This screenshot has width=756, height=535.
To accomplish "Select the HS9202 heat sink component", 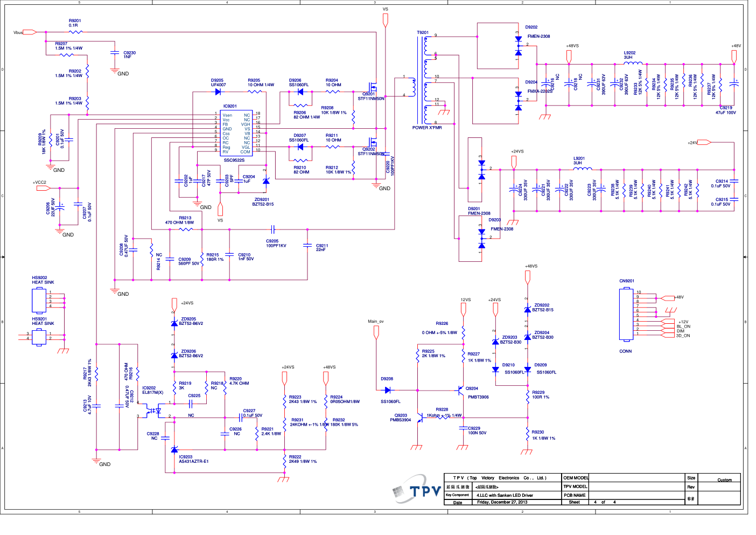I will [x=39, y=300].
